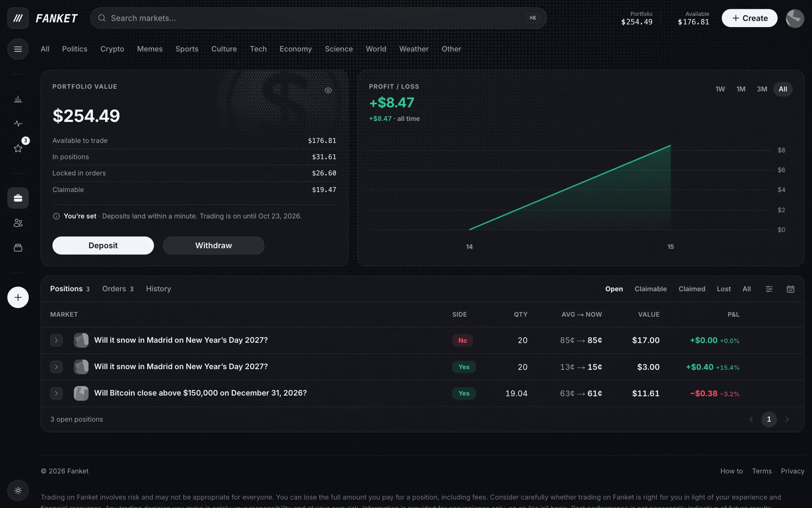The width and height of the screenshot is (812, 508).
Task: Open the portfolio briefcase sidebar icon
Action: (18, 198)
